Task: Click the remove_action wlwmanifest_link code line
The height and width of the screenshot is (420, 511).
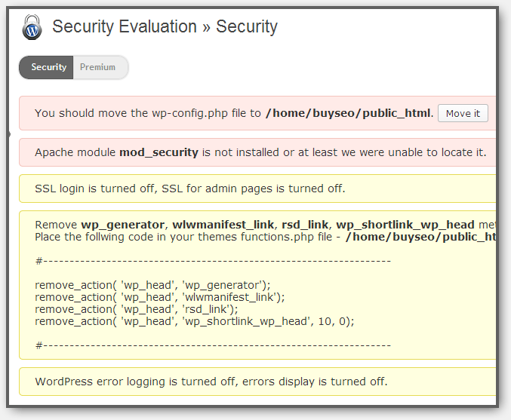Action: pyautogui.click(x=160, y=297)
